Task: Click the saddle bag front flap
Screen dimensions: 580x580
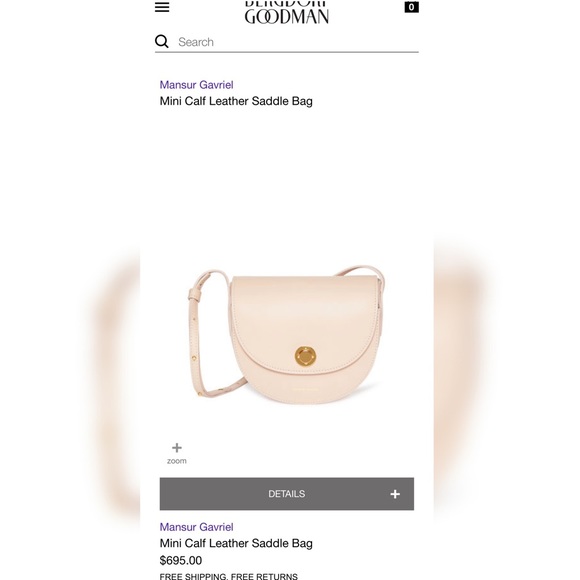Action: (305, 322)
